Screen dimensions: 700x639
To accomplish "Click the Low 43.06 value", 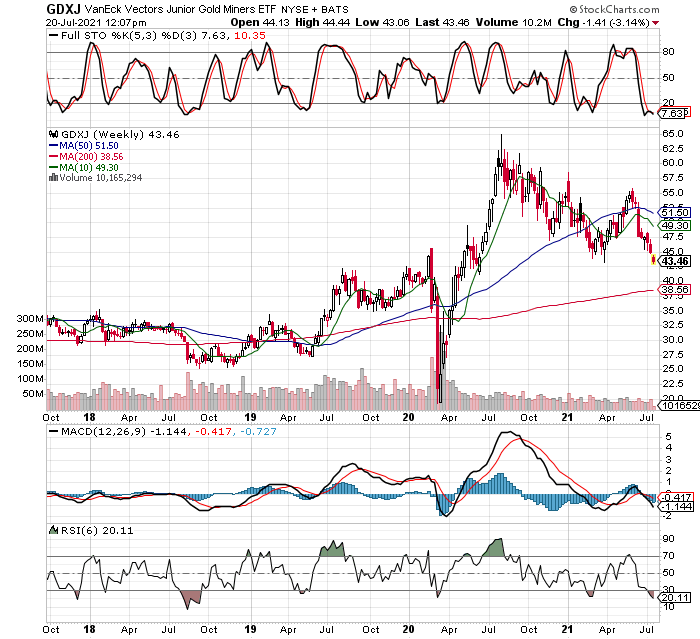I will pos(382,22).
